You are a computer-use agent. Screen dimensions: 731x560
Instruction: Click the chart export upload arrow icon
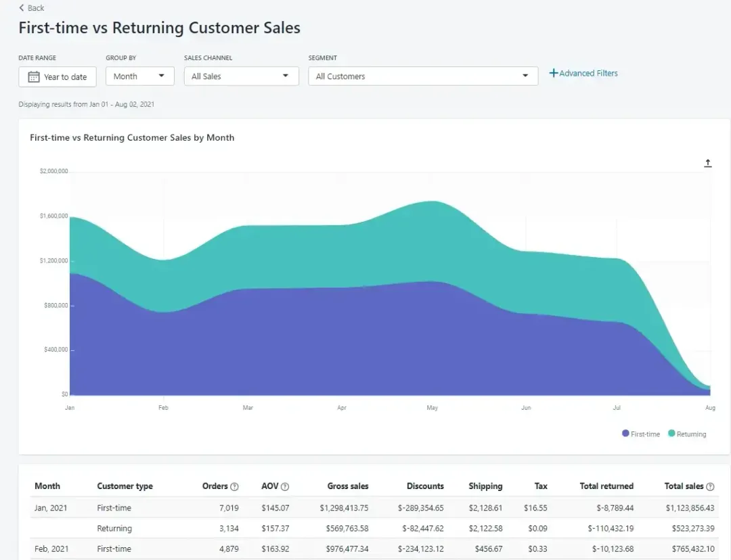tap(708, 163)
